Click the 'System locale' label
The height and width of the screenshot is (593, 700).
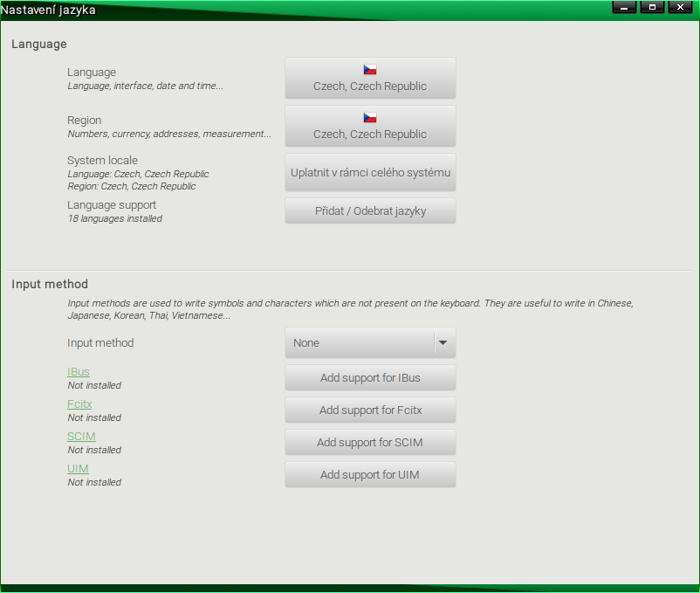coord(102,161)
